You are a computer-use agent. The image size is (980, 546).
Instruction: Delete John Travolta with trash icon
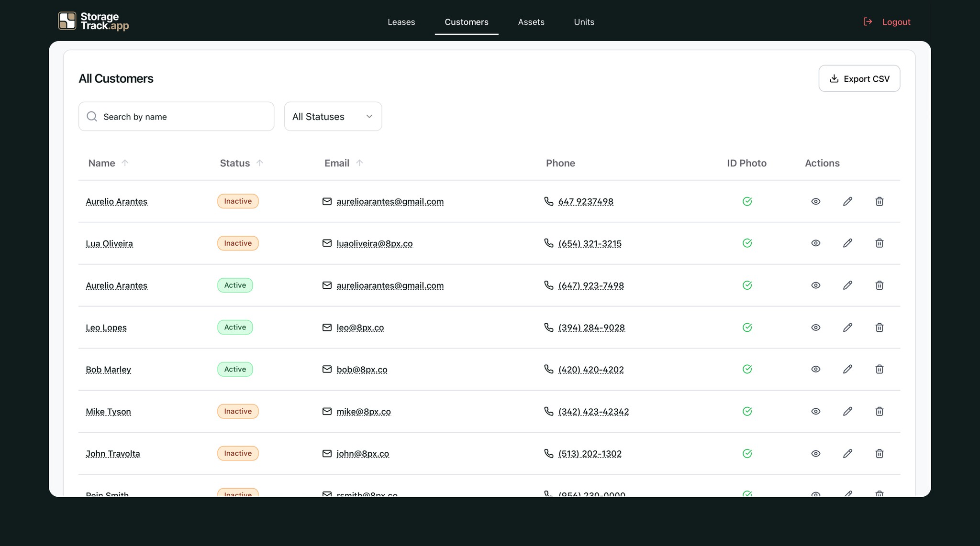pos(880,453)
